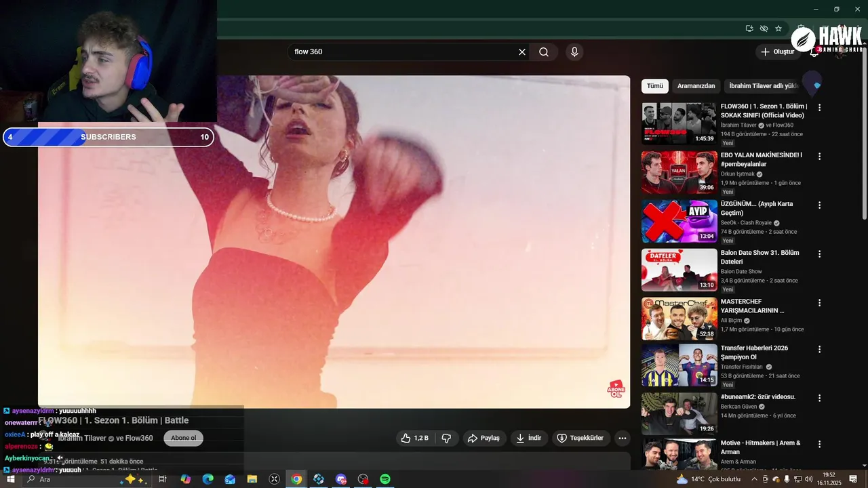Like the video with thumbs up
The height and width of the screenshot is (488, 868).
[x=414, y=439]
